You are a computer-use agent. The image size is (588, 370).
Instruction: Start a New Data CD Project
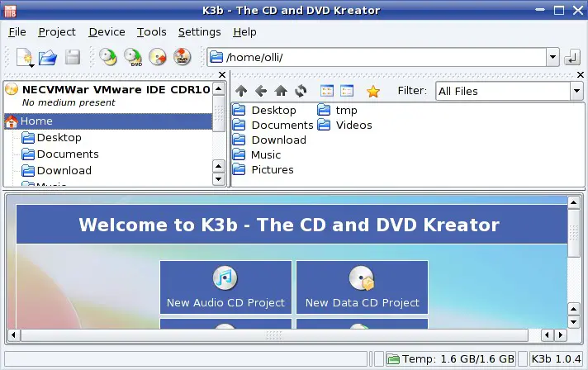click(363, 287)
